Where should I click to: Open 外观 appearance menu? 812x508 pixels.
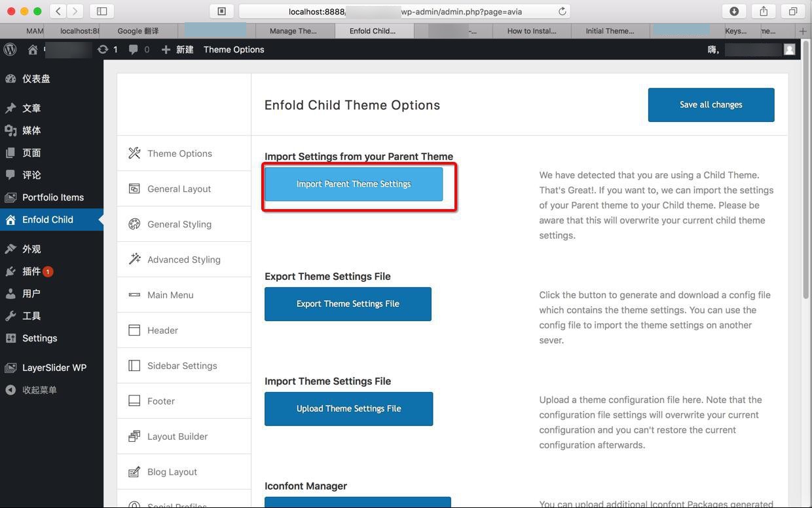point(52,249)
